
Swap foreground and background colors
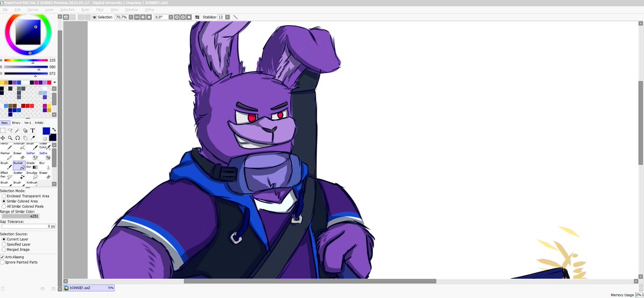pos(54,130)
